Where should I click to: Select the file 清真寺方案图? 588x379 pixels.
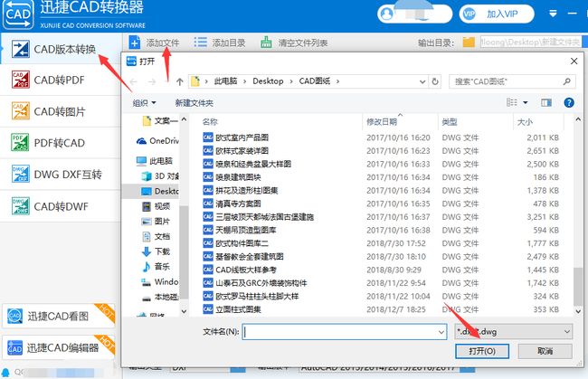[232, 204]
